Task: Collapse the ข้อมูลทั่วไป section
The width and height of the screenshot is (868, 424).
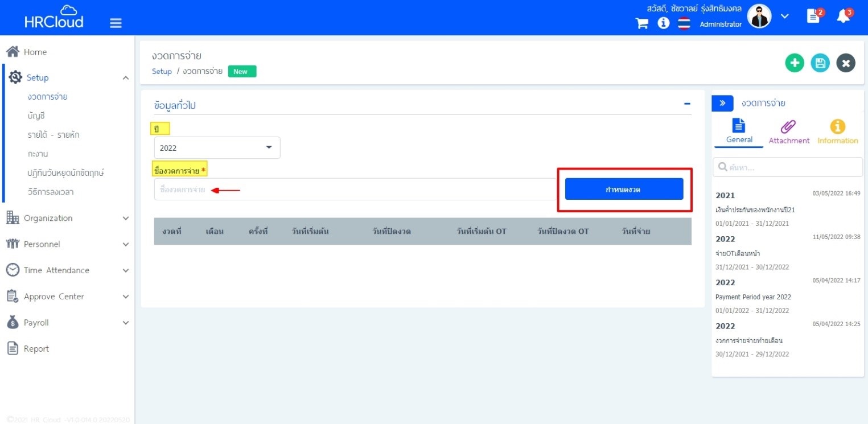Action: coord(687,104)
